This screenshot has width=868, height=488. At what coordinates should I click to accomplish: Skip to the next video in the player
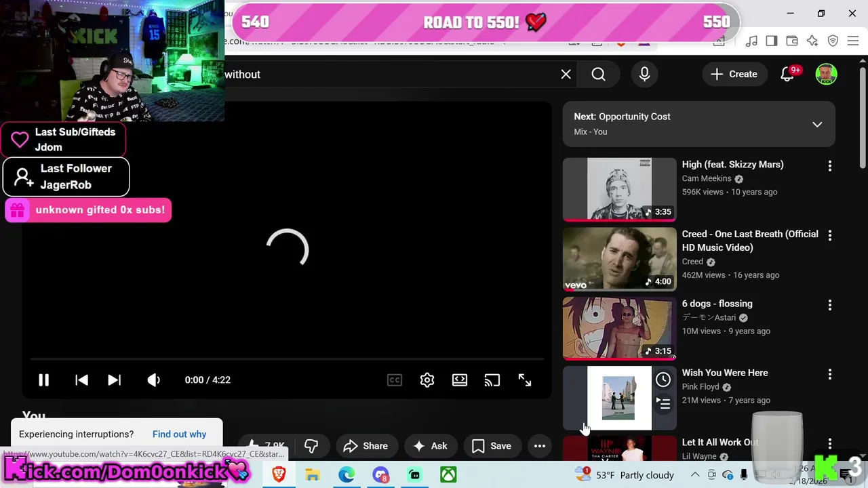114,380
